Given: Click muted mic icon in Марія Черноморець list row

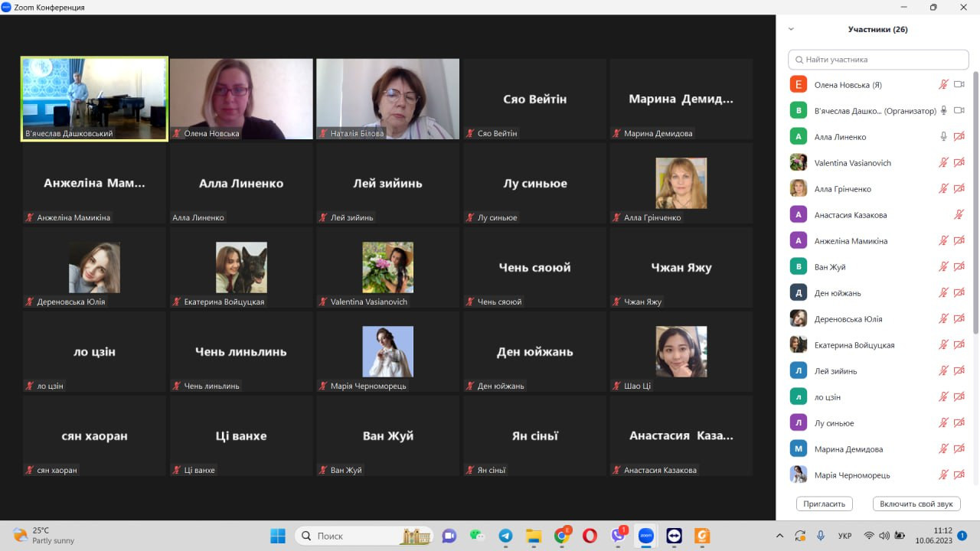Looking at the screenshot, I should click(x=944, y=475).
